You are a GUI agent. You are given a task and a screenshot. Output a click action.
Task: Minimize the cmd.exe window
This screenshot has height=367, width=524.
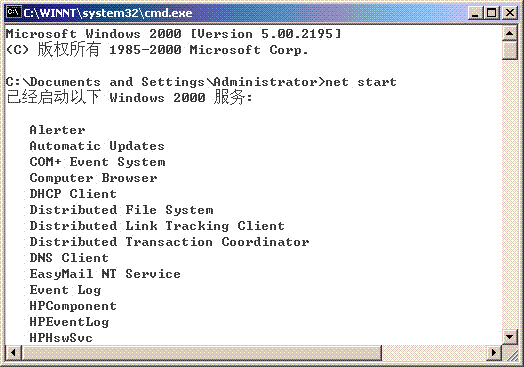(476, 13)
